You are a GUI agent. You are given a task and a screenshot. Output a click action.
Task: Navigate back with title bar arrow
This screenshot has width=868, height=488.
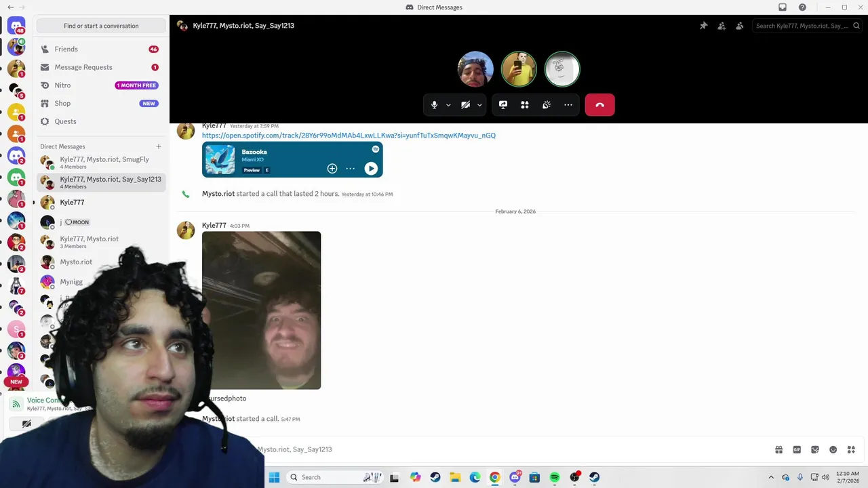tap(10, 7)
